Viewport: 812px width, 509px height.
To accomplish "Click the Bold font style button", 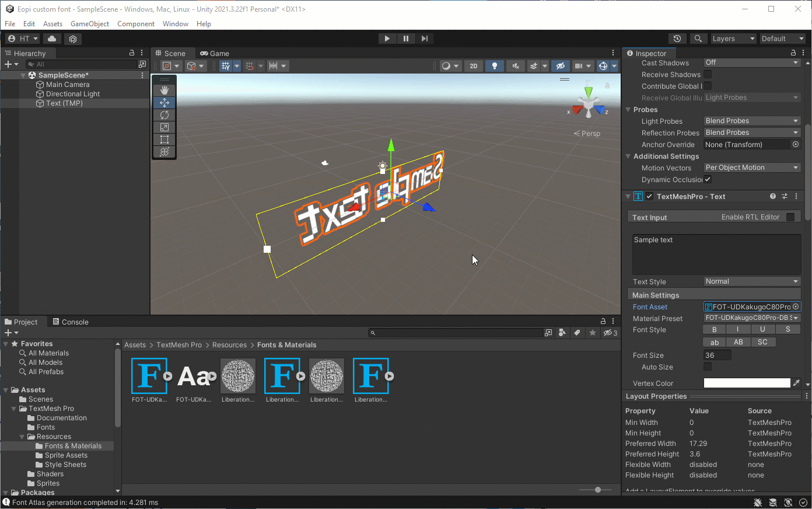I will 715,329.
